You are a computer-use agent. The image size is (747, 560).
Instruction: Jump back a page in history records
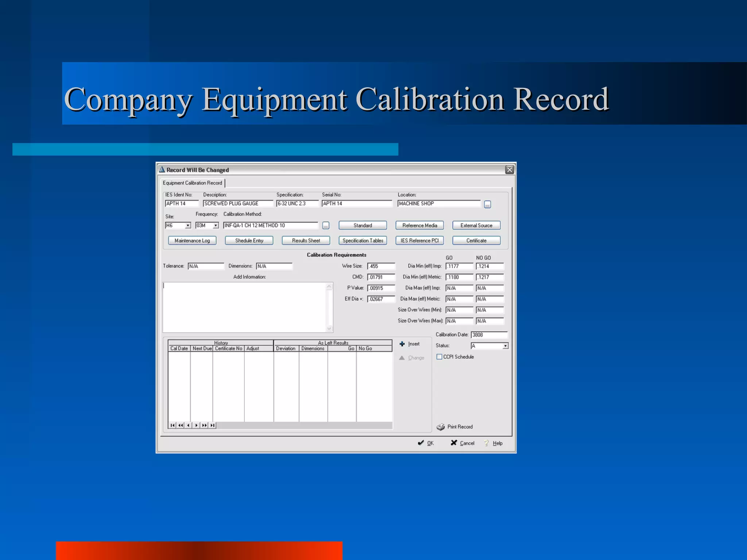pos(181,425)
